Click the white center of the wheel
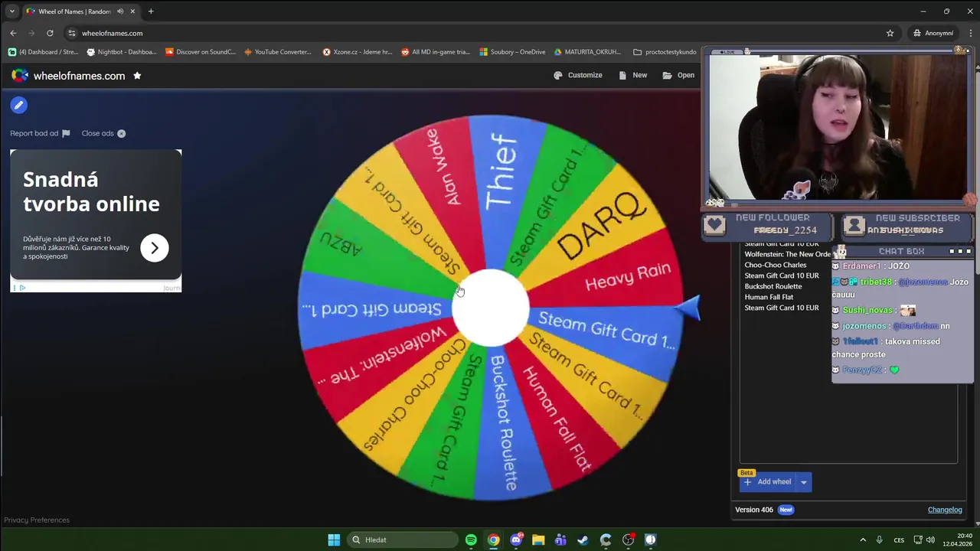This screenshot has height=551, width=980. [491, 308]
